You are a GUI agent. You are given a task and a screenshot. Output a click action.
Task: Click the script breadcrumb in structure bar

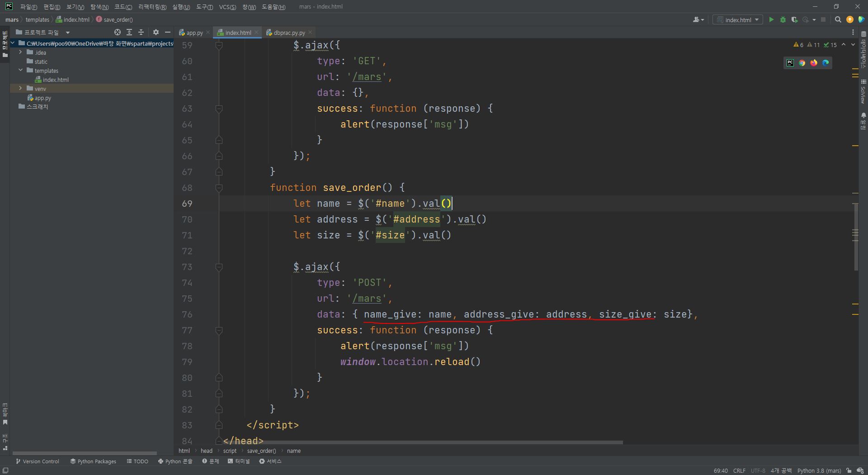pyautogui.click(x=230, y=451)
